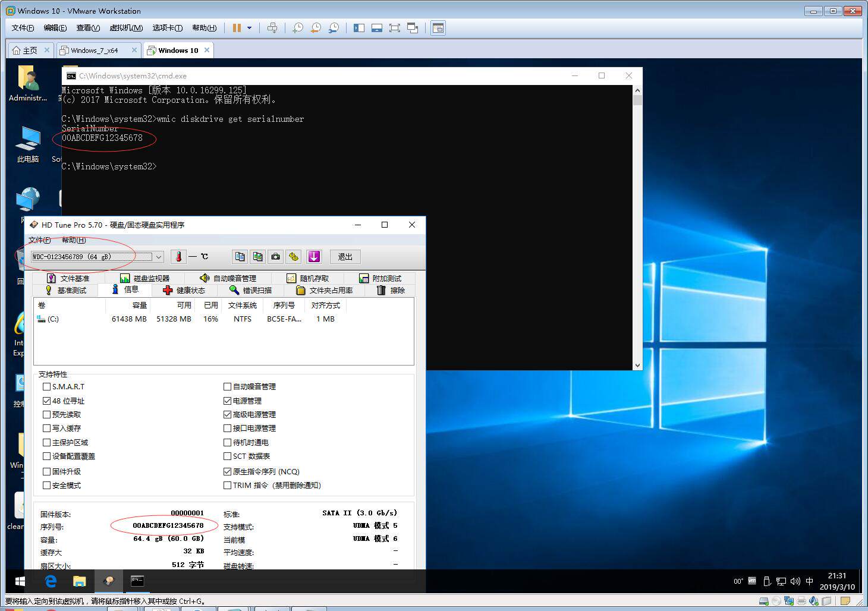The height and width of the screenshot is (611, 868).
Task: Open the VMware 文件(F) menu
Action: click(23, 28)
